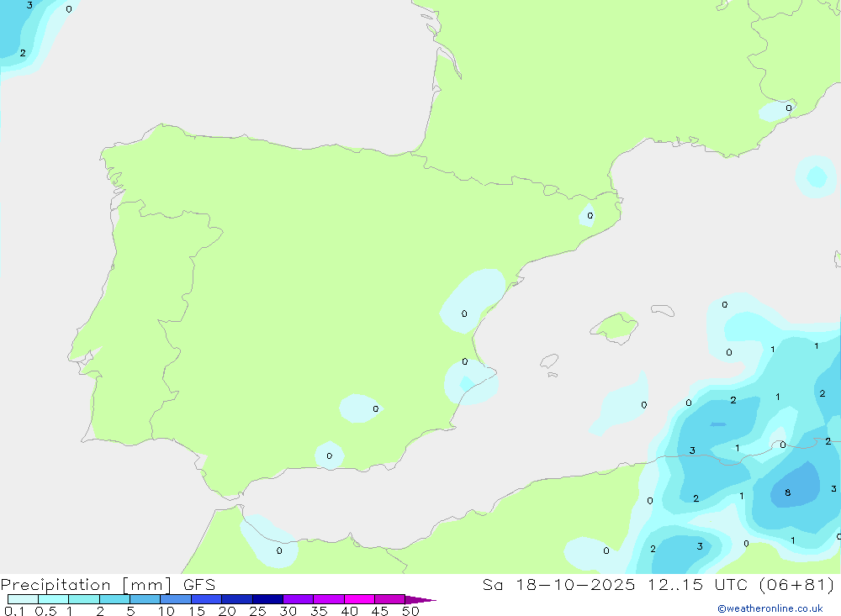Select the legend swatch between 25 and 30

click(x=267, y=599)
